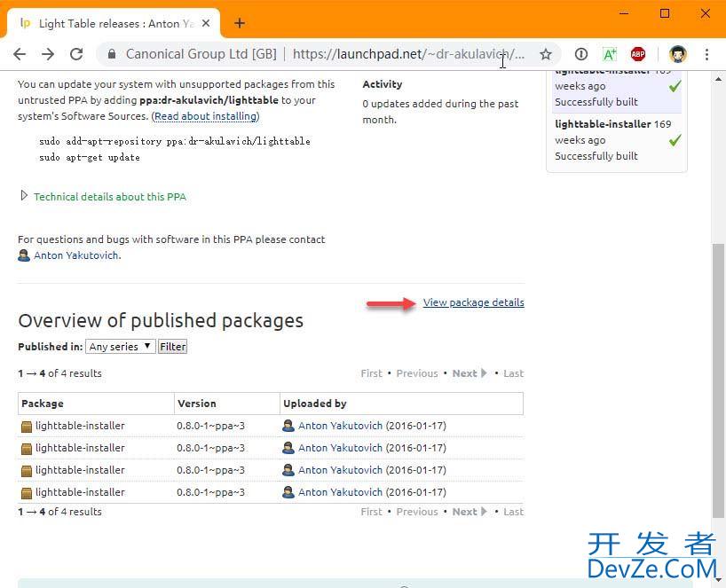
Task: Open the Anton Yakutovich contact link
Action: [76, 255]
